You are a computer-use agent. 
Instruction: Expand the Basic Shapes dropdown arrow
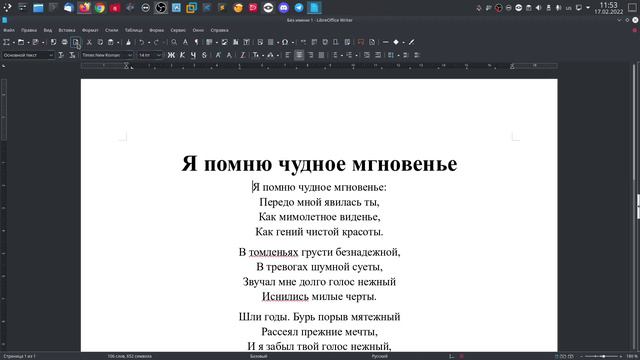[x=404, y=42]
